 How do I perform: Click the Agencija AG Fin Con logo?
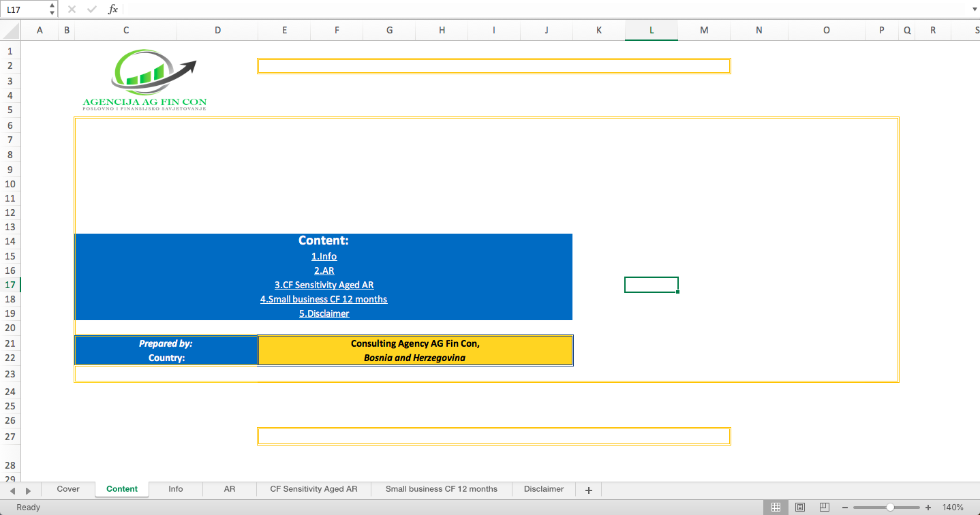click(x=144, y=80)
